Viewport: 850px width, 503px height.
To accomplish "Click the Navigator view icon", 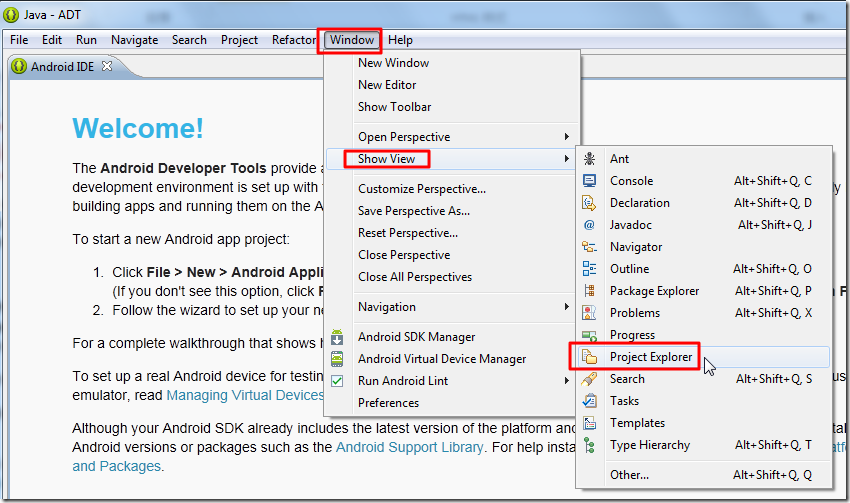I will pos(589,247).
